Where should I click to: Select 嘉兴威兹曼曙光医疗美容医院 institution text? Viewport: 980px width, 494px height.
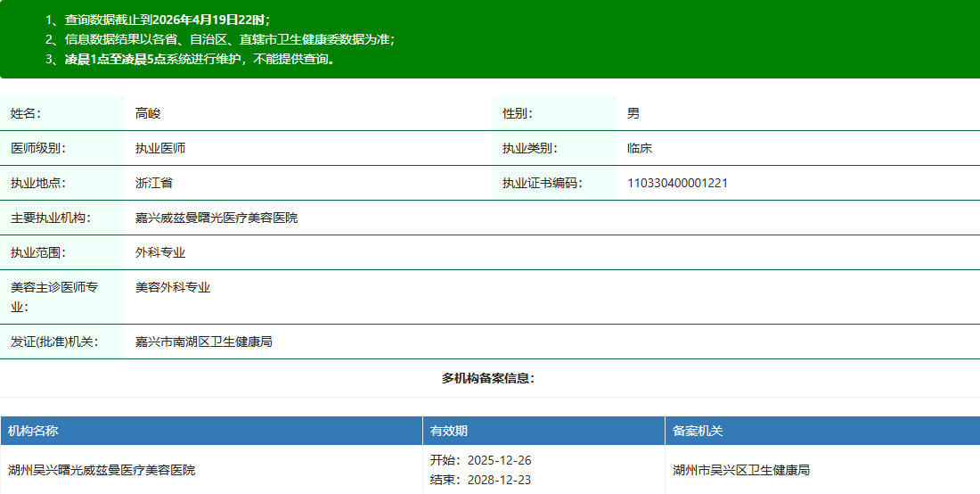click(216, 218)
